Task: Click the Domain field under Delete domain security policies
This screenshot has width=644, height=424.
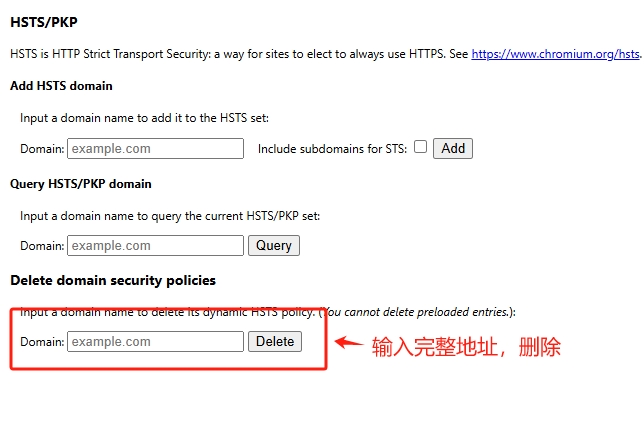Action: point(155,342)
